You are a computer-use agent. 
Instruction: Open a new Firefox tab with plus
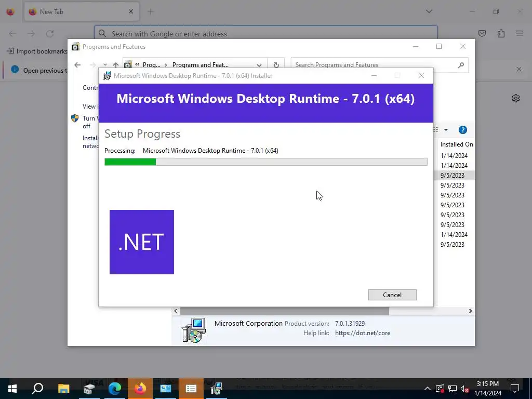[x=150, y=11]
